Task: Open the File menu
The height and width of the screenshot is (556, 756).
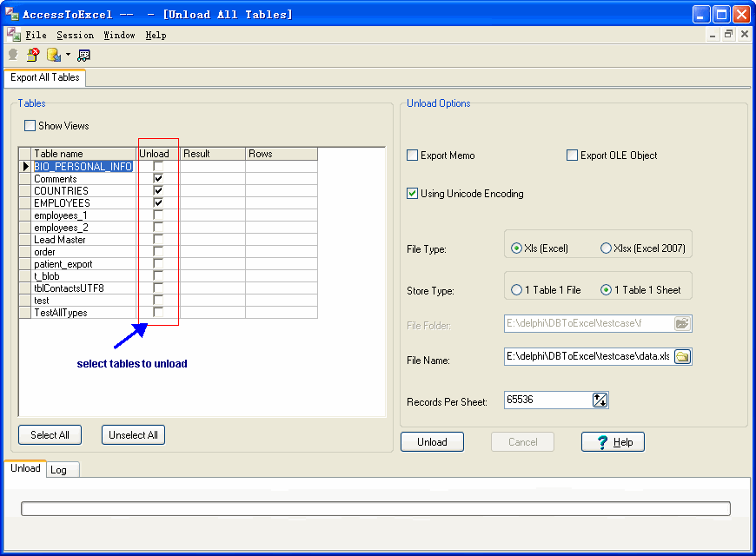Action: [36, 36]
